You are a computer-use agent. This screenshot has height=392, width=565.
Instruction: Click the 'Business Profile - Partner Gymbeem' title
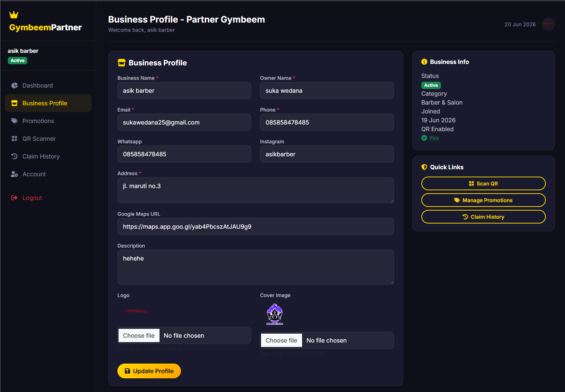[186, 20]
